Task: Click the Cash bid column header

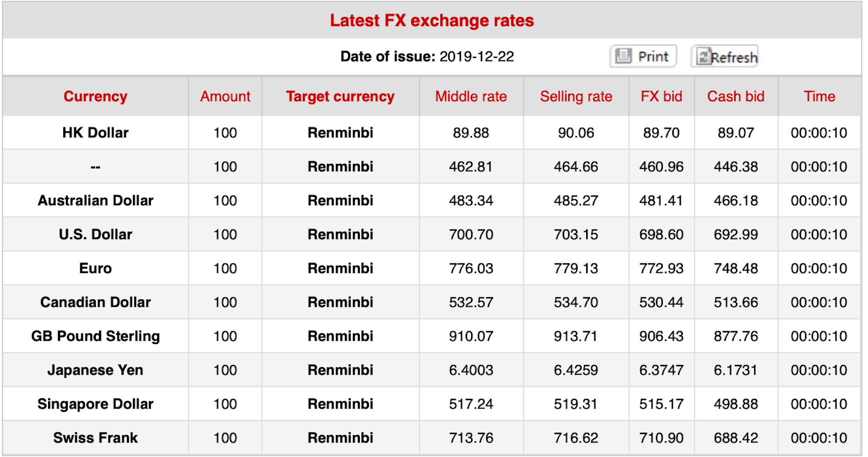Action: (x=736, y=96)
